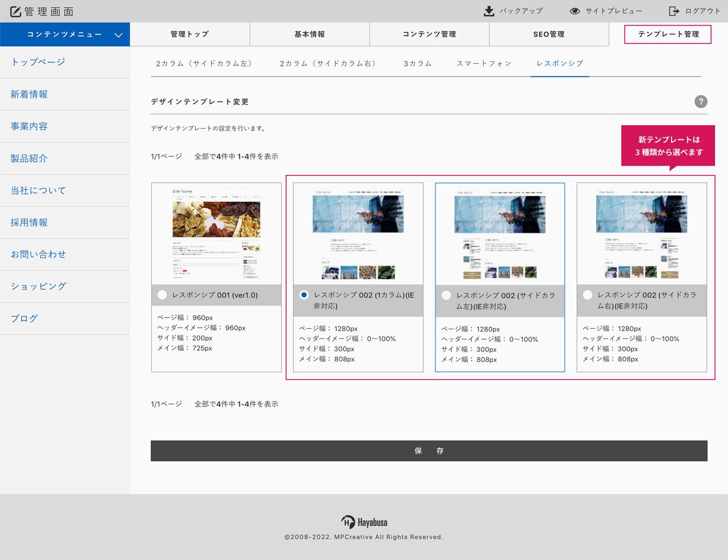The image size is (728, 560).
Task: Switch to the 3カラム sub-tab
Action: (417, 64)
